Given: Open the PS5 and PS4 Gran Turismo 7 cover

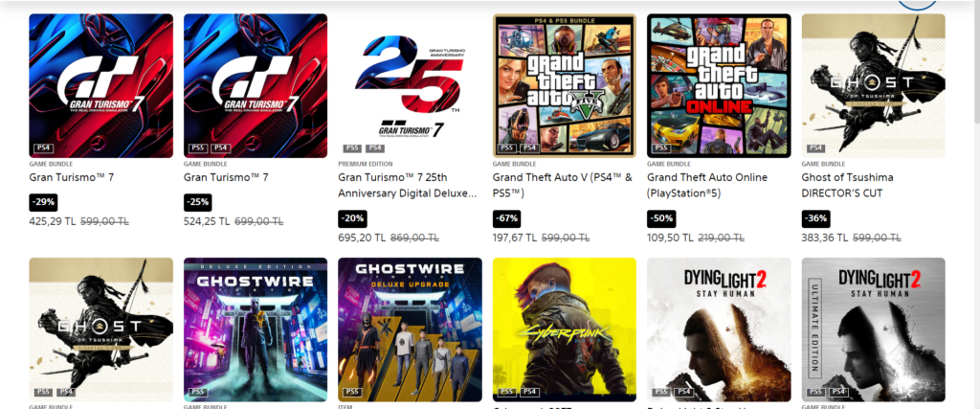Looking at the screenshot, I should (256, 85).
